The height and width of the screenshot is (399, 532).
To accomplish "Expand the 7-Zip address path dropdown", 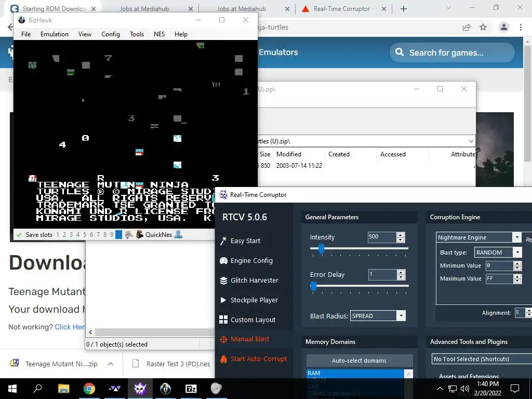I will pos(471,141).
